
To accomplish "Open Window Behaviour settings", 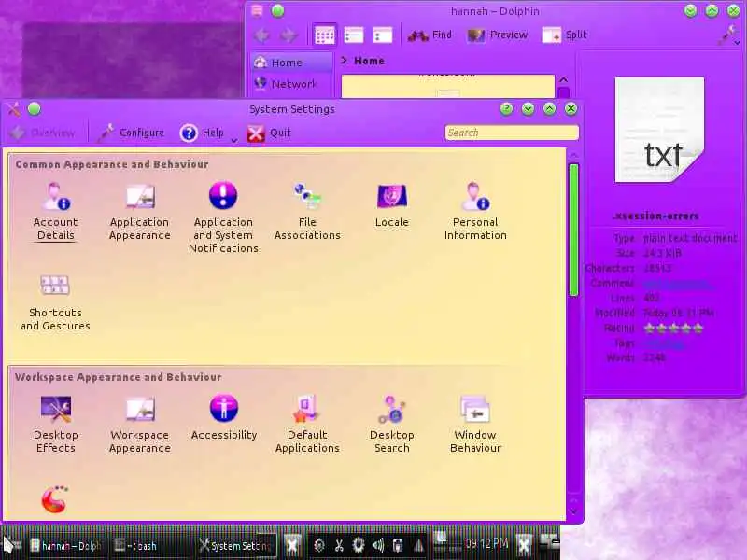I will [475, 425].
